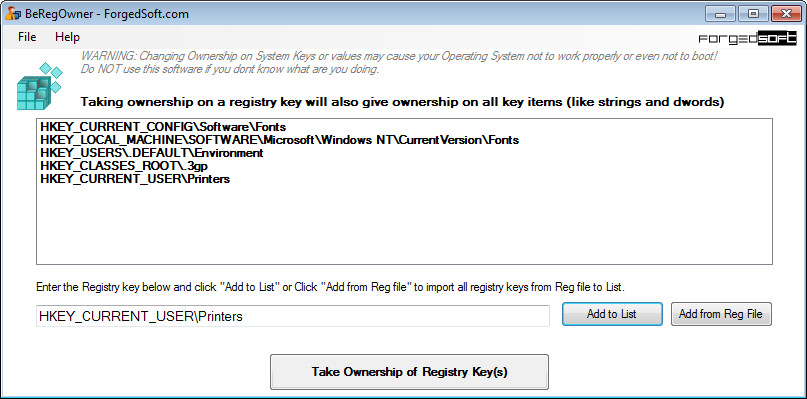
Task: Click the registry key input field
Action: 293,316
